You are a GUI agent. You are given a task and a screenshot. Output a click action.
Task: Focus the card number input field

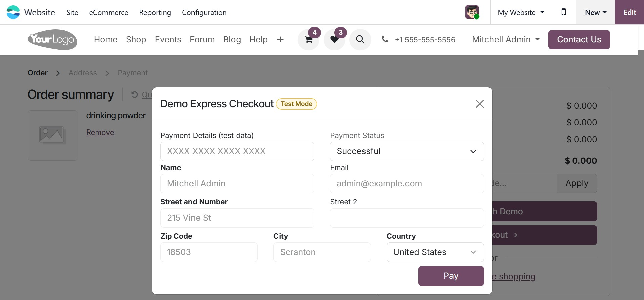click(x=237, y=151)
